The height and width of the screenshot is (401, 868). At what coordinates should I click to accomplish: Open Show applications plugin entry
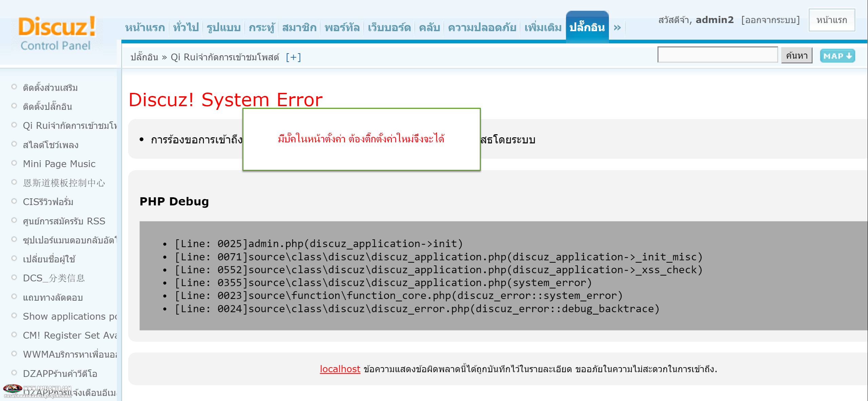pos(70,316)
